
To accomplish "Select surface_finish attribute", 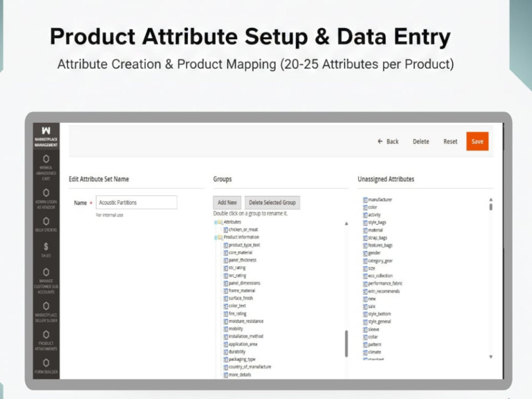I will tap(238, 298).
